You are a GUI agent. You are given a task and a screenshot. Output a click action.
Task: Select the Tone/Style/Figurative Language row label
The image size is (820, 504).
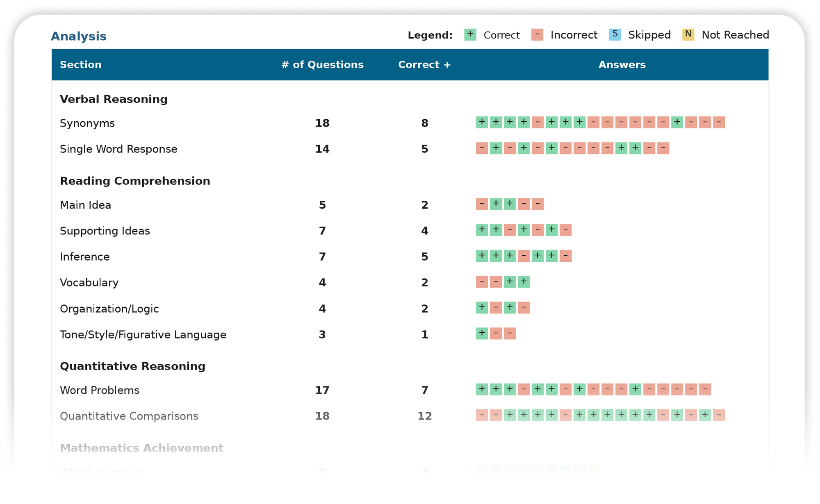(x=143, y=335)
